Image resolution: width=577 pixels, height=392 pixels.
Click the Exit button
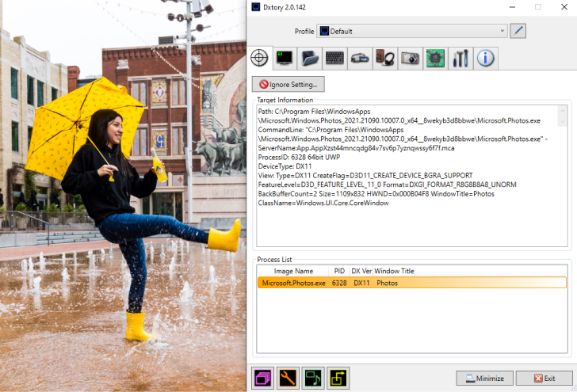pos(545,379)
